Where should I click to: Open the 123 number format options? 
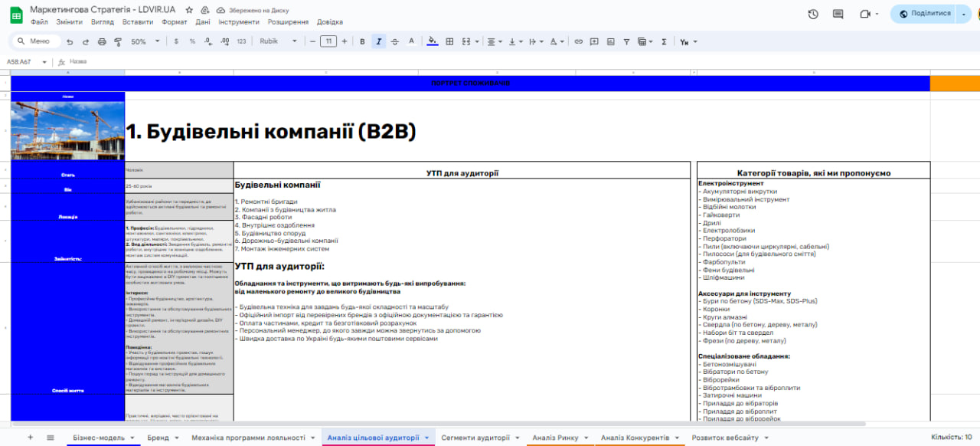click(241, 41)
